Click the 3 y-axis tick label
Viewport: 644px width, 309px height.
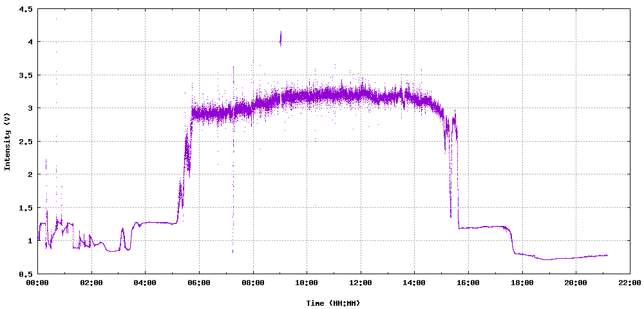(x=30, y=108)
